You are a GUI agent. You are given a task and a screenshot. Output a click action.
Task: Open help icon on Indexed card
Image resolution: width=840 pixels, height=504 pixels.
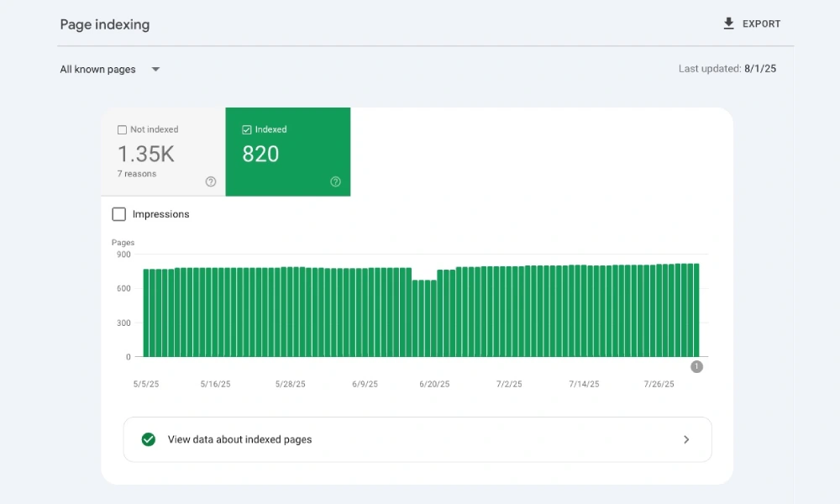(336, 181)
